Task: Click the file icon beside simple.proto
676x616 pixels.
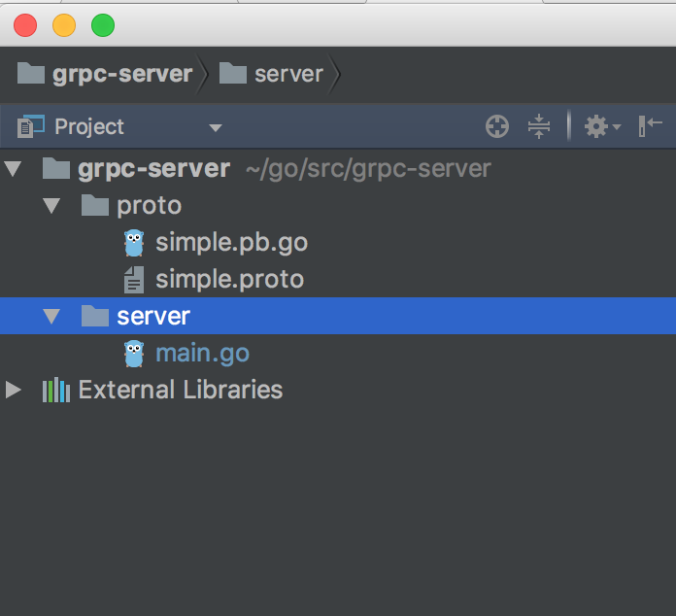Action: coord(134,280)
